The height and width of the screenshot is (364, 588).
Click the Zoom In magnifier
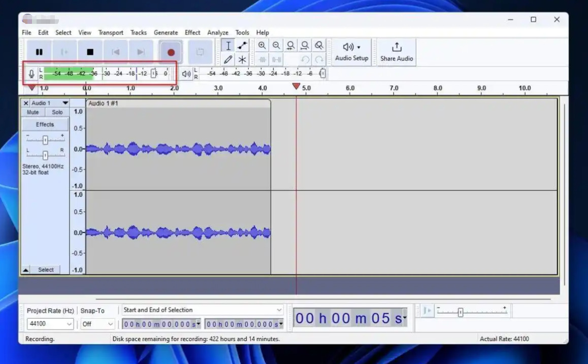(262, 46)
